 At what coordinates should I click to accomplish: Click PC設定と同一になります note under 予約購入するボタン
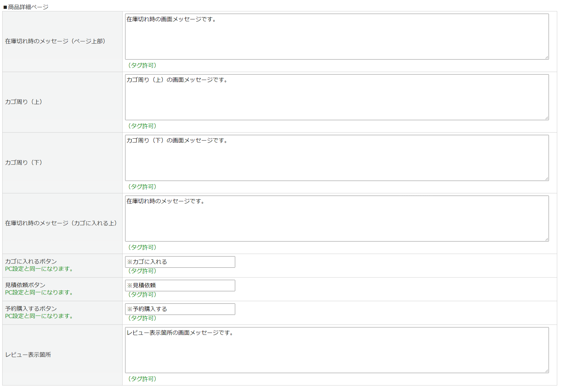pyautogui.click(x=39, y=316)
